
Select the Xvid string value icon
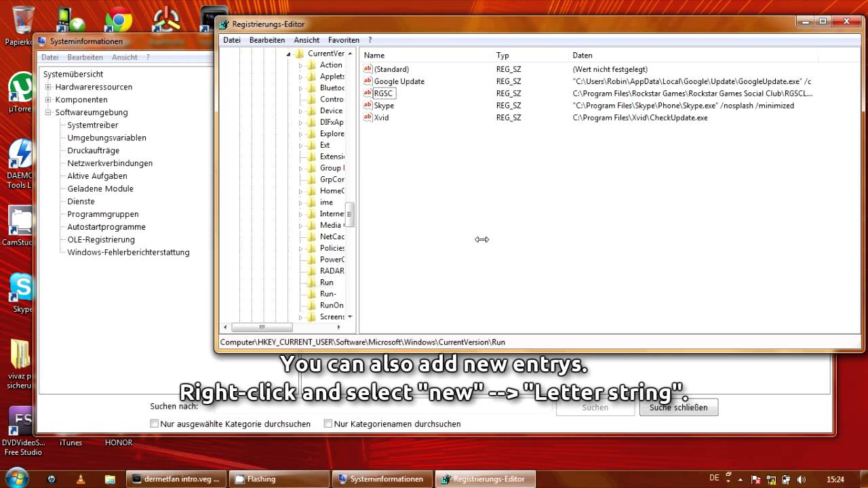point(368,118)
